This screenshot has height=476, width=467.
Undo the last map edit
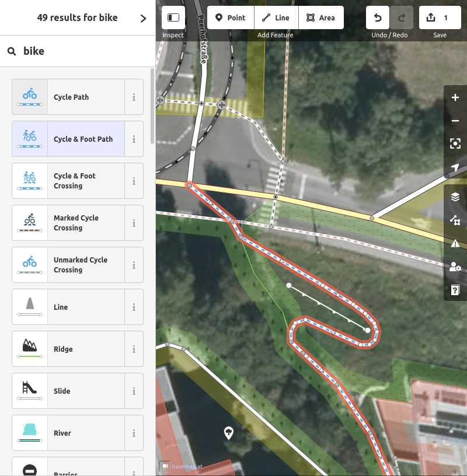(x=378, y=17)
